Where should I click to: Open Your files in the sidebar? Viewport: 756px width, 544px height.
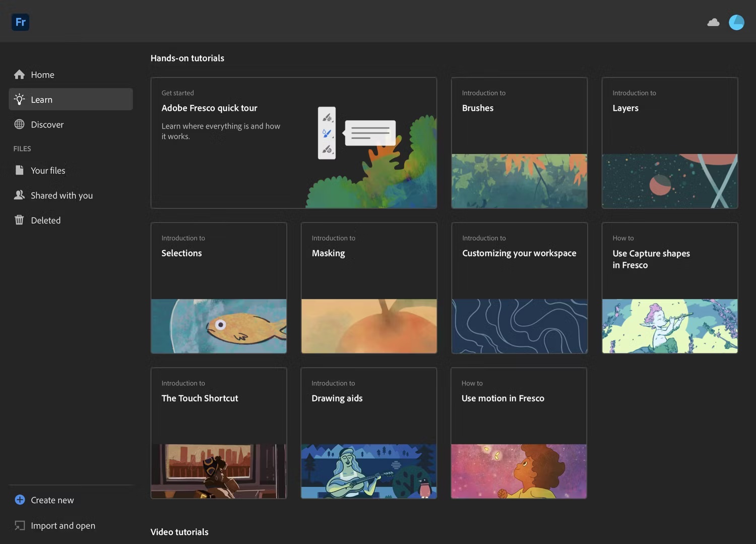tap(48, 170)
